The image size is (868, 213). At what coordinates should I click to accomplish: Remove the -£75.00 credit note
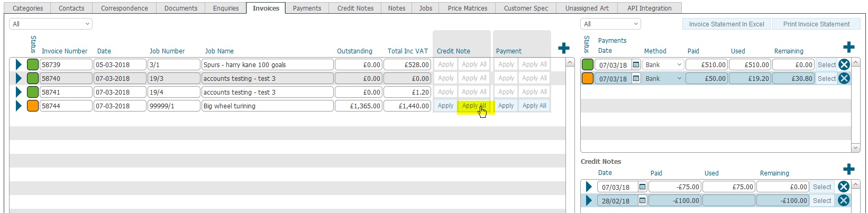[x=844, y=187]
